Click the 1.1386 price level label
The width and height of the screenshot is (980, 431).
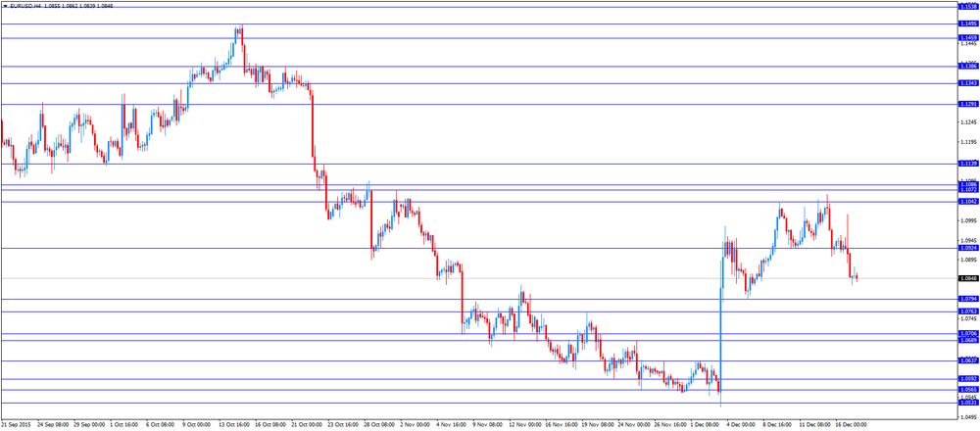[x=968, y=66]
